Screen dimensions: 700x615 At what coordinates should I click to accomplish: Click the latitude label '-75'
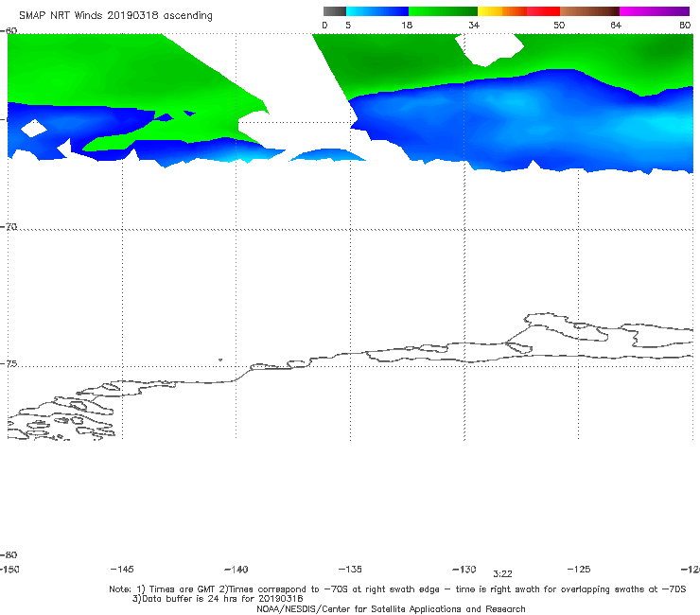click(x=9, y=363)
